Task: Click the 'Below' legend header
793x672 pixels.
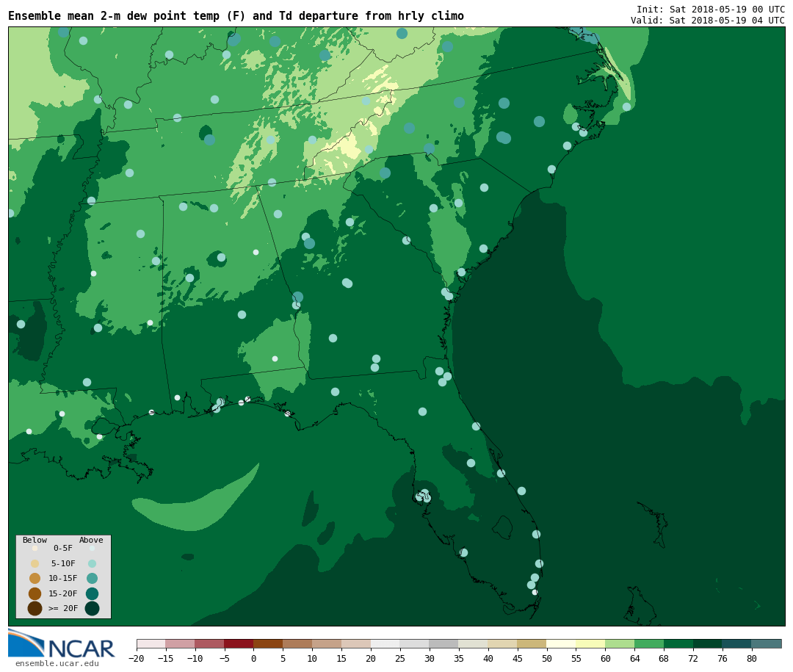Action: pos(35,540)
